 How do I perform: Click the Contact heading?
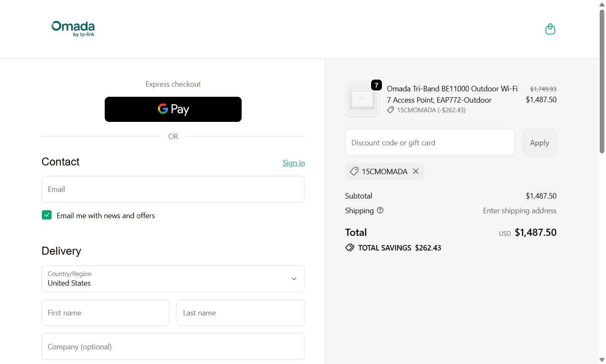tap(60, 162)
